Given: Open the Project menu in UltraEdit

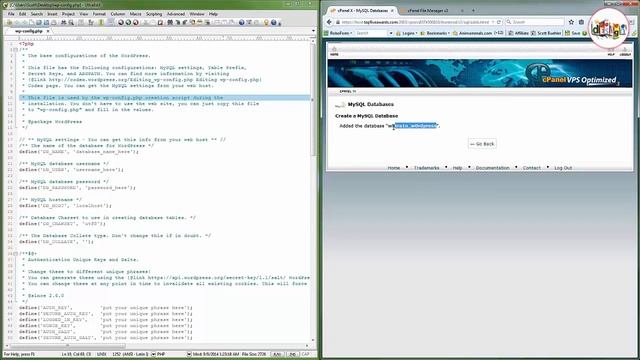Looking at the screenshot, I should coord(68,14).
